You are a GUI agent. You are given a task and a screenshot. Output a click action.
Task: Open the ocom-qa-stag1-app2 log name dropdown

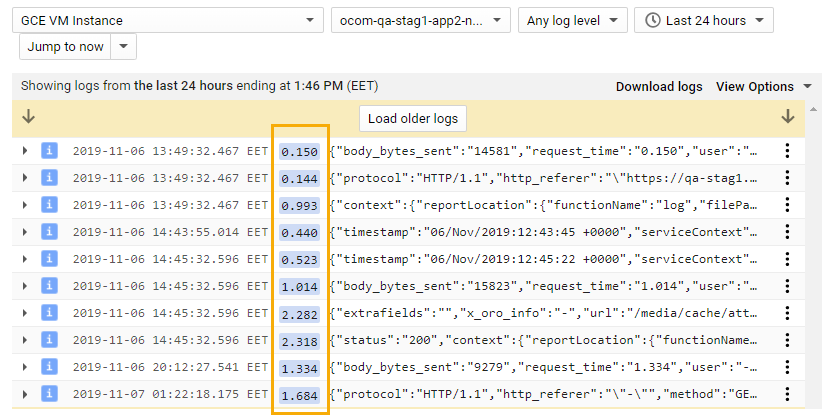(420, 20)
